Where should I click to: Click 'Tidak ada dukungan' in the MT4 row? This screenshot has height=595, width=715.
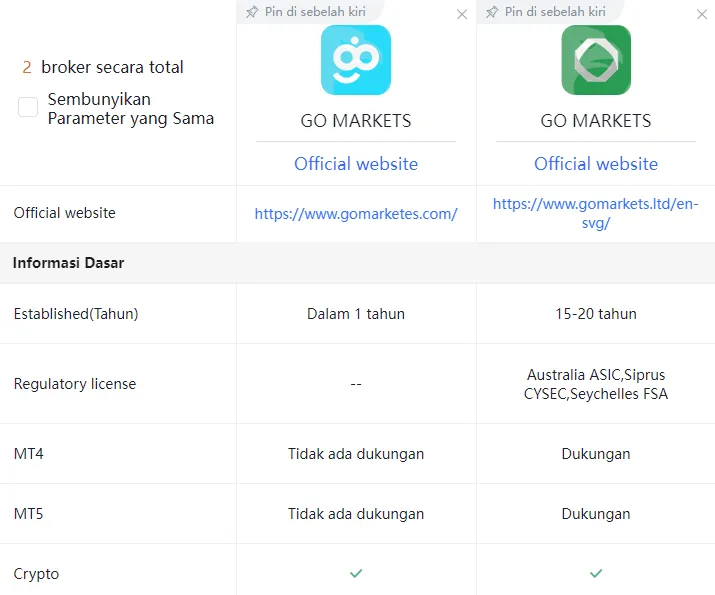[356, 454]
